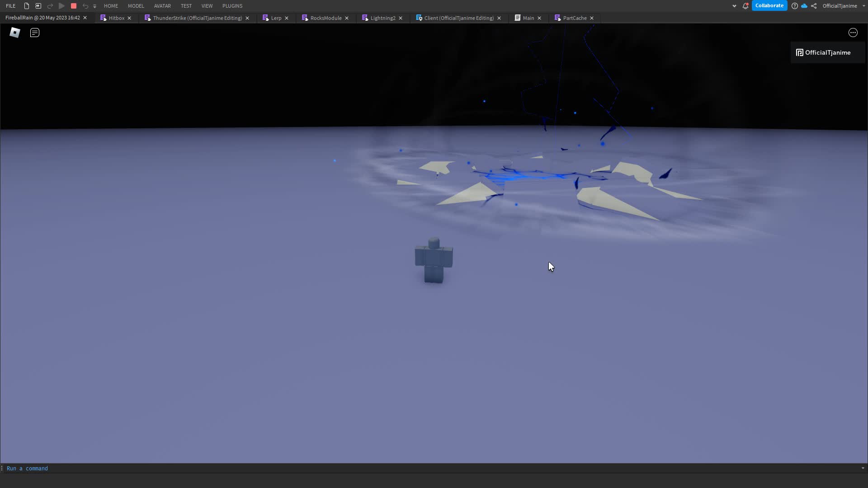868x488 pixels.
Task: Open the three-dots menu in viewport
Action: tap(853, 33)
